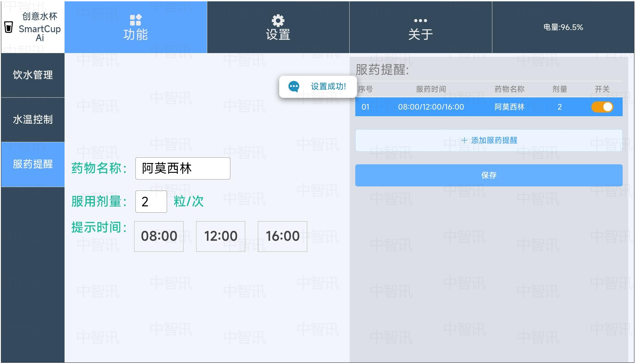
Task: Click 阿莫西林 in the reminder table row
Action: pyautogui.click(x=509, y=107)
